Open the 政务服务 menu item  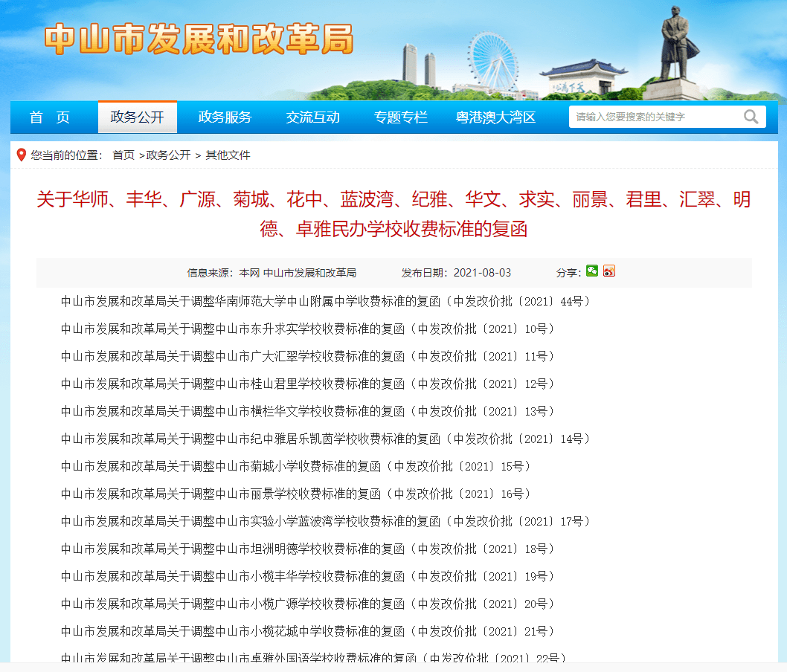225,117
